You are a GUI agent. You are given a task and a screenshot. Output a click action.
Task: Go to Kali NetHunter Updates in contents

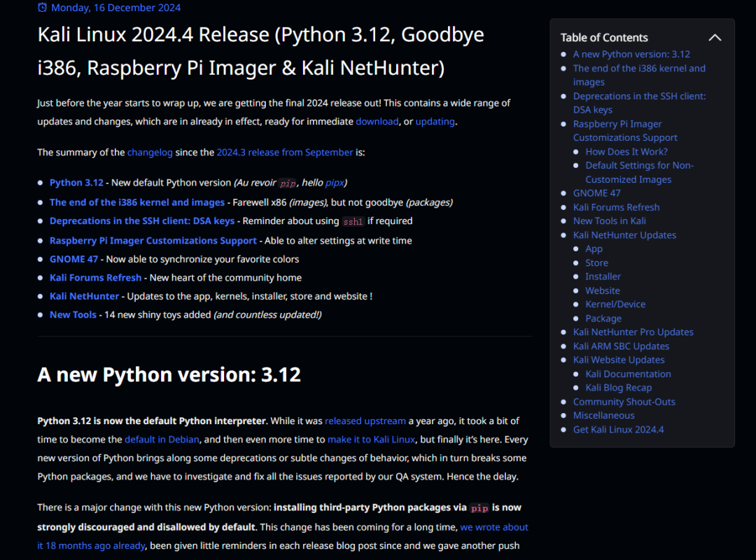pyautogui.click(x=624, y=235)
